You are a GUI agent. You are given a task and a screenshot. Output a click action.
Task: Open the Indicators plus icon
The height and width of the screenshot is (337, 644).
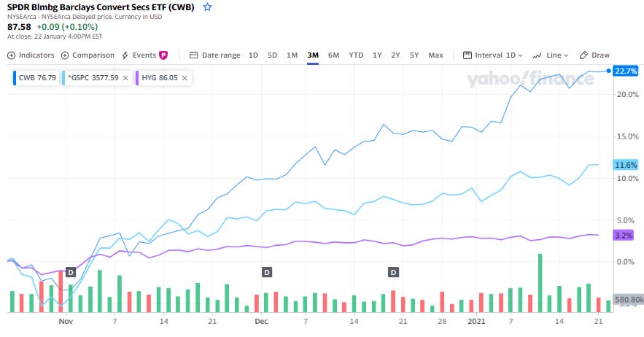[12, 55]
